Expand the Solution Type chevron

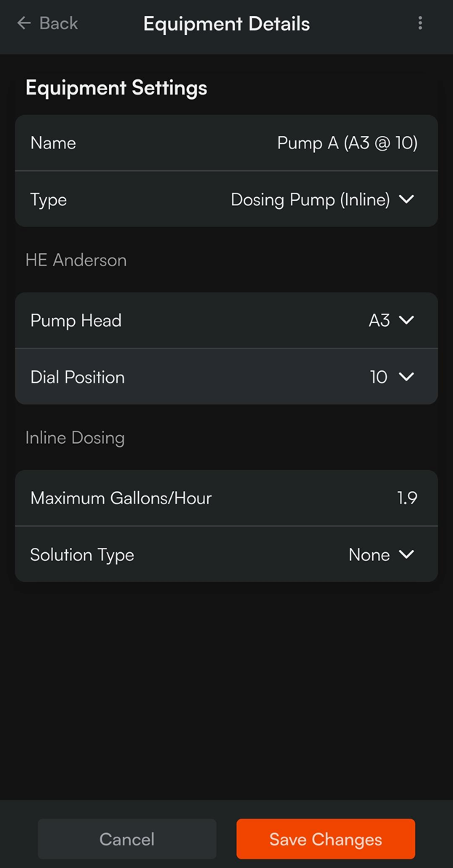pos(406,554)
